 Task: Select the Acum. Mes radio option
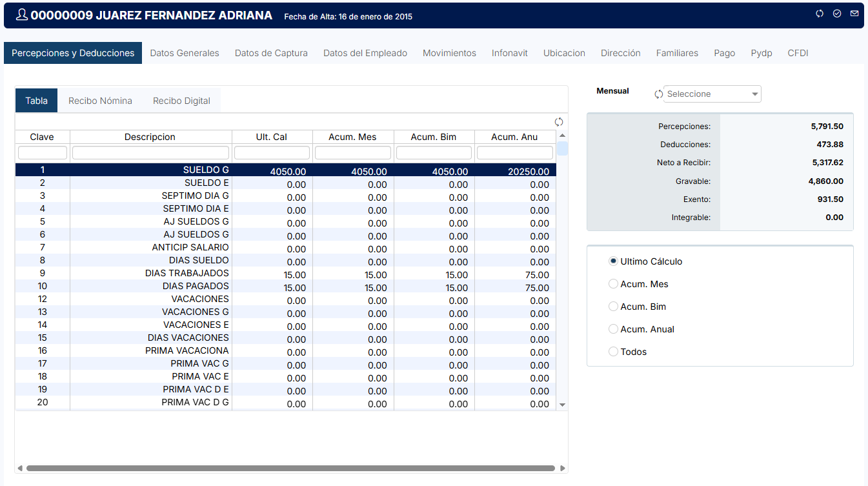pos(613,284)
